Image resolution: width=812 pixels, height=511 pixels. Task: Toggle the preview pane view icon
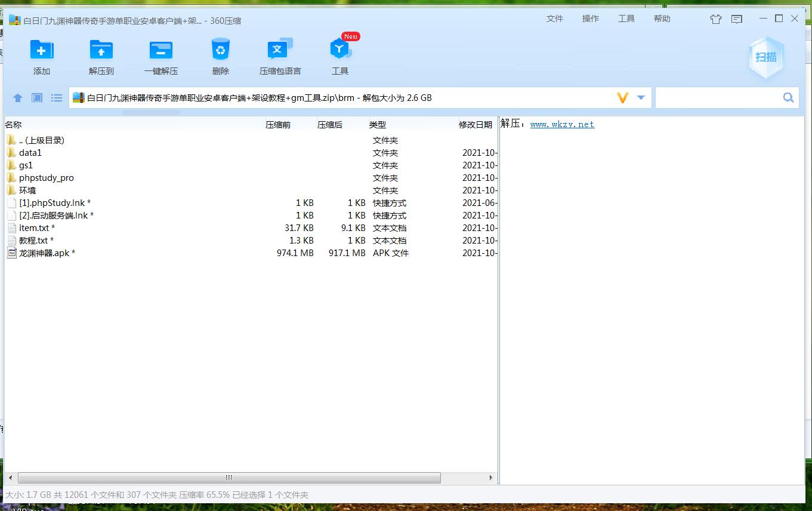(x=37, y=98)
